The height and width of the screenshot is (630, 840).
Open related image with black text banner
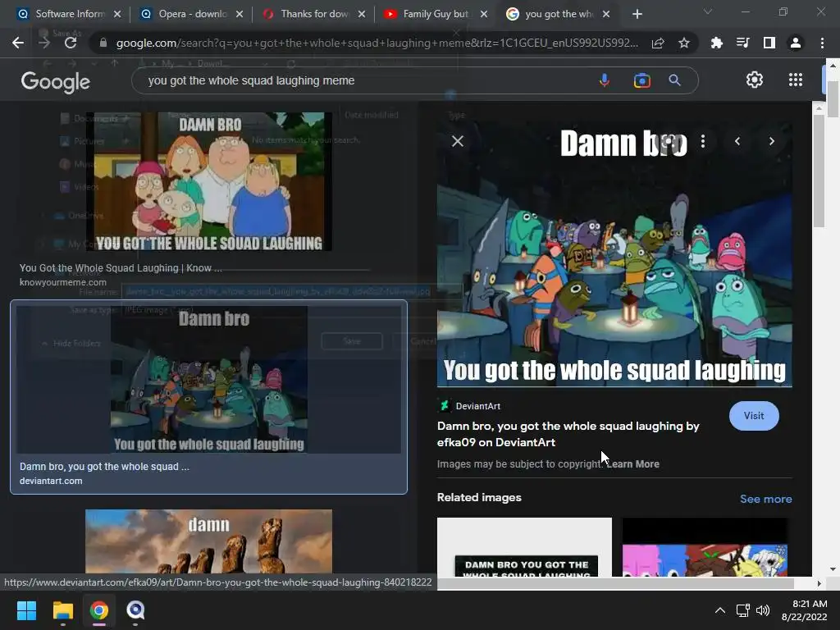pos(524,547)
